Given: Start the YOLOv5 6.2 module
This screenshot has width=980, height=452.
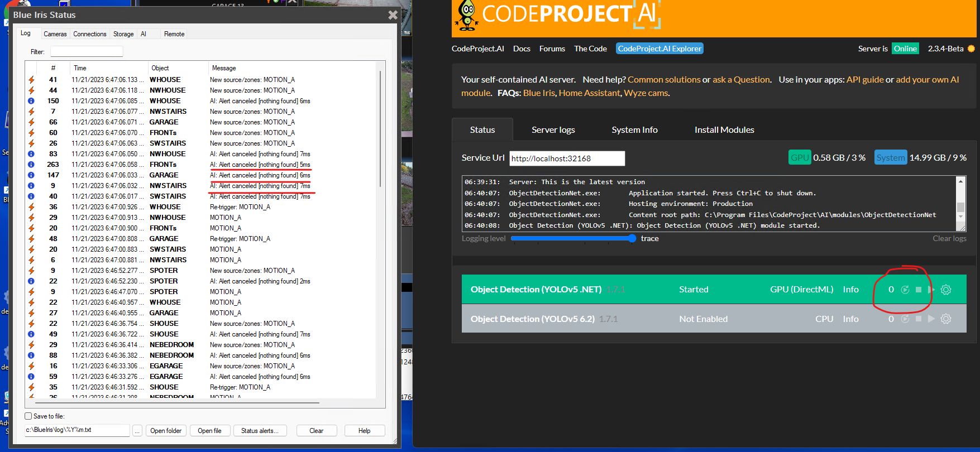Looking at the screenshot, I should (x=931, y=319).
